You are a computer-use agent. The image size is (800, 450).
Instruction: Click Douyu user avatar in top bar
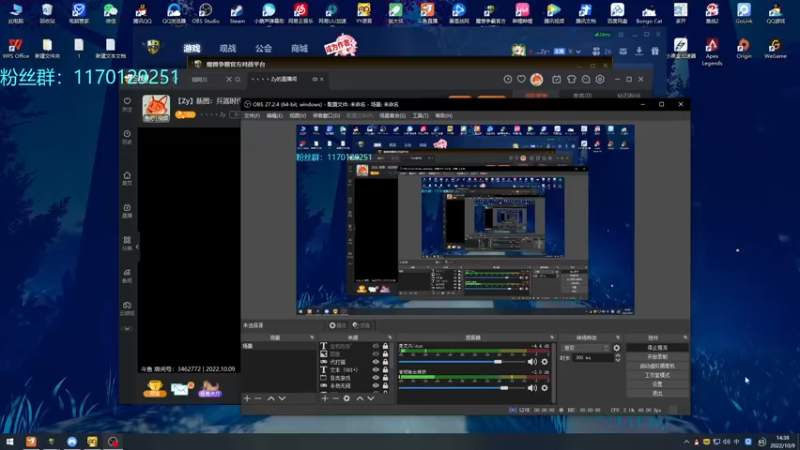pyautogui.click(x=537, y=79)
